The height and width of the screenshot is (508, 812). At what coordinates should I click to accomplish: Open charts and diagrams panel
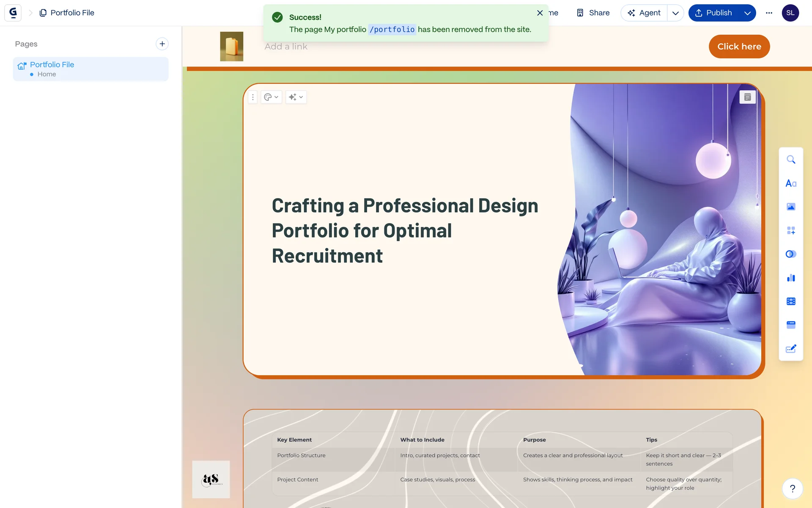pos(791,278)
